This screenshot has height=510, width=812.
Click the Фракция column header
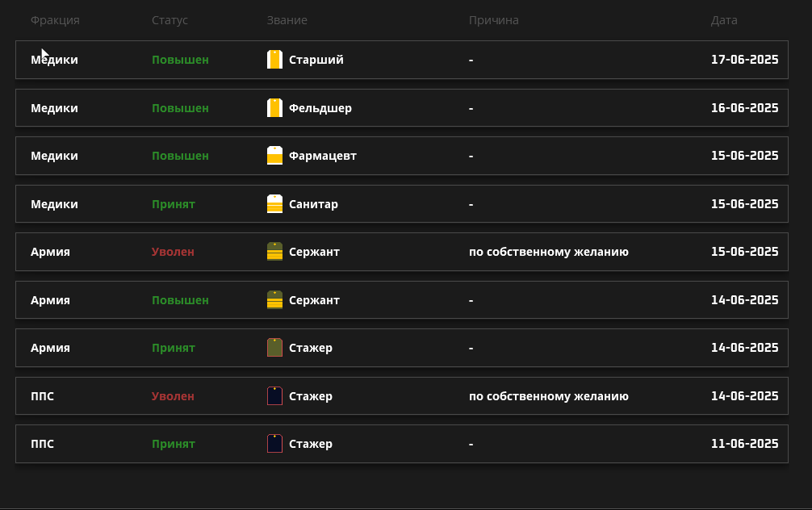coord(55,20)
